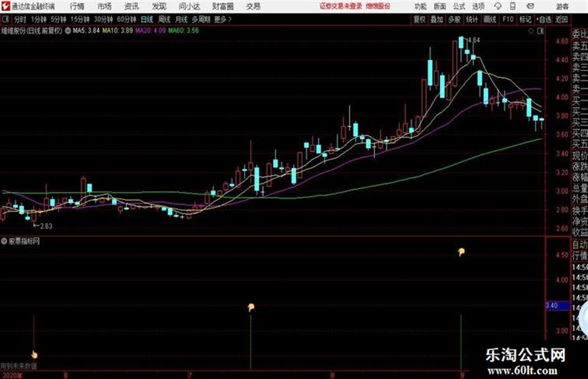
Task: Open the 行情 menu
Action: (x=77, y=6)
